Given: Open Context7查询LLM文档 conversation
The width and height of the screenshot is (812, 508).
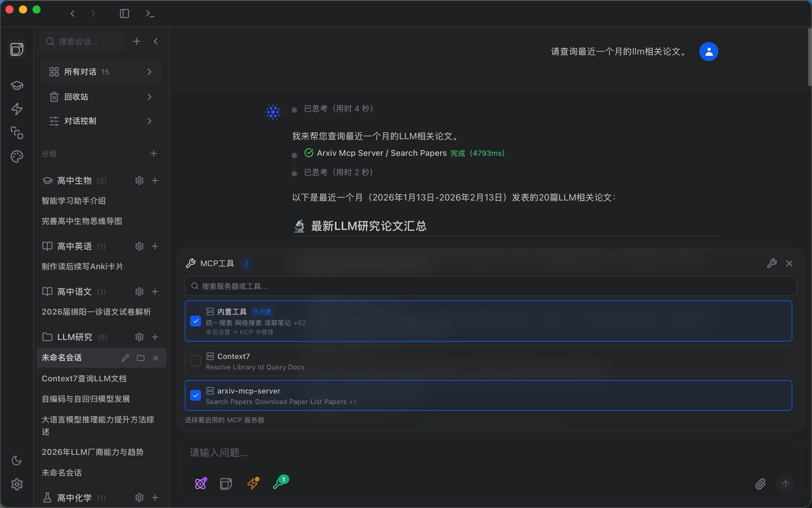Looking at the screenshot, I should 84,379.
